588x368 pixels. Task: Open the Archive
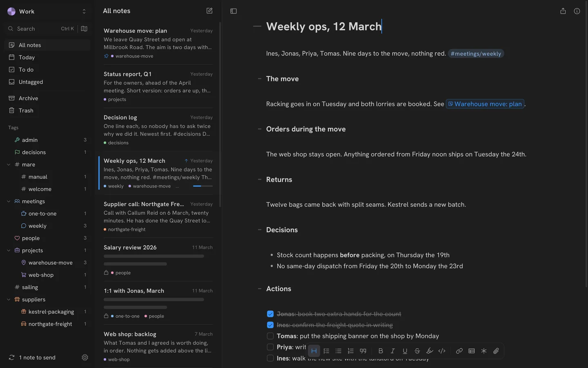[x=47, y=98]
